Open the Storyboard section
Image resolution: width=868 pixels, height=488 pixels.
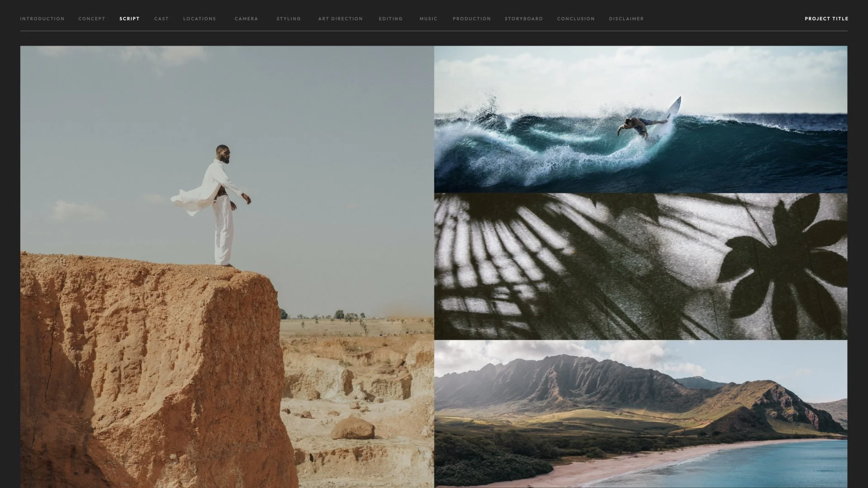click(x=524, y=19)
